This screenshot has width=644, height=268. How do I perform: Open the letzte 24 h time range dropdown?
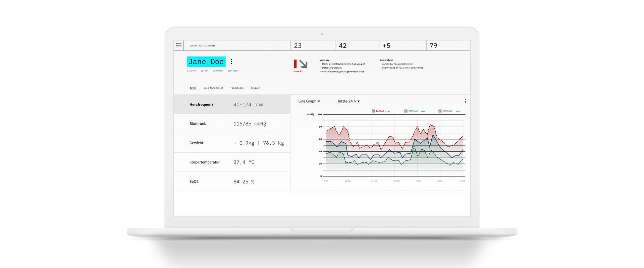pyautogui.click(x=348, y=101)
